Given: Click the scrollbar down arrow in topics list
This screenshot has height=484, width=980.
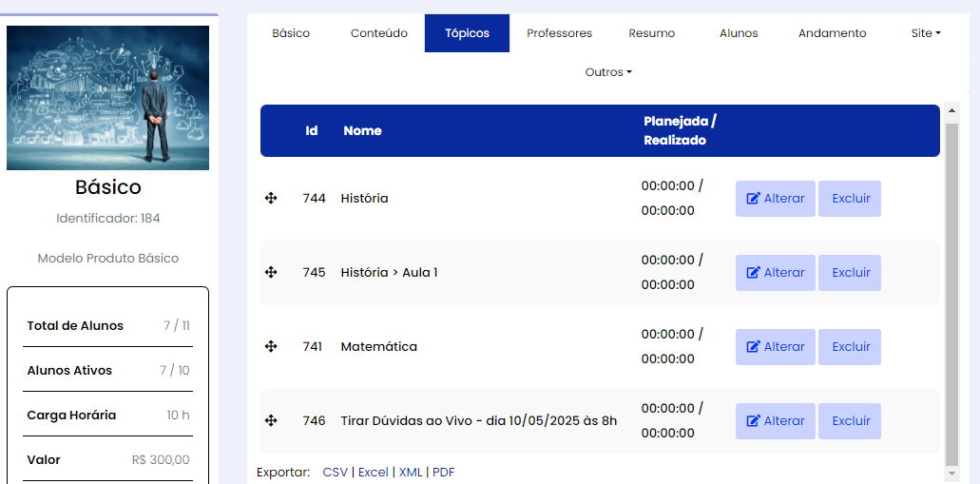Looking at the screenshot, I should point(951,473).
